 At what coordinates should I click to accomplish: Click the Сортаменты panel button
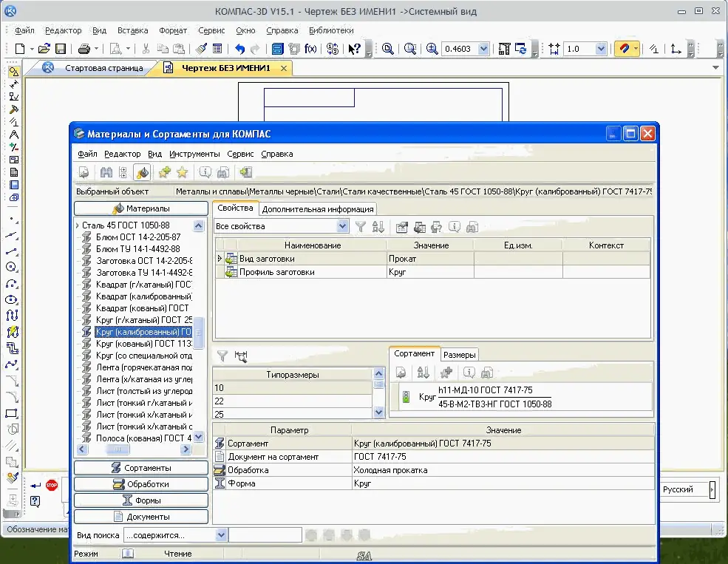(141, 468)
